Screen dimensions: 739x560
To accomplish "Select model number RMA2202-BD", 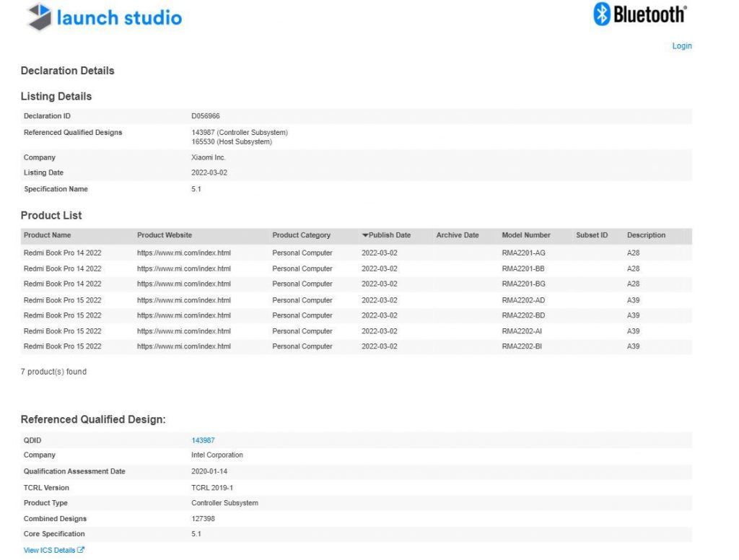I will (523, 315).
